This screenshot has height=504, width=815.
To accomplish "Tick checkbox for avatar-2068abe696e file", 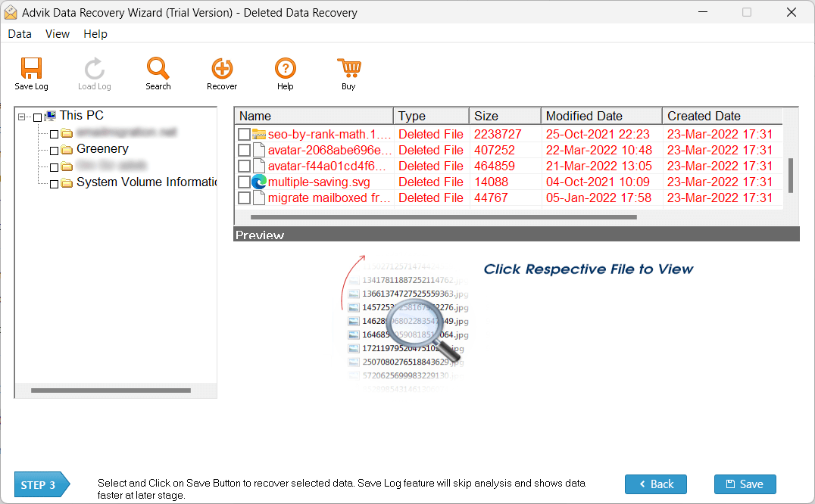I will (245, 151).
